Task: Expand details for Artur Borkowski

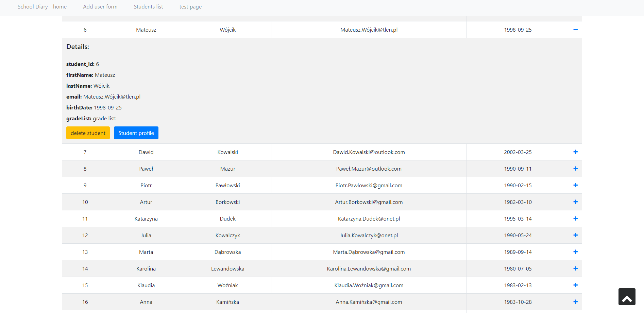Action: (575, 202)
